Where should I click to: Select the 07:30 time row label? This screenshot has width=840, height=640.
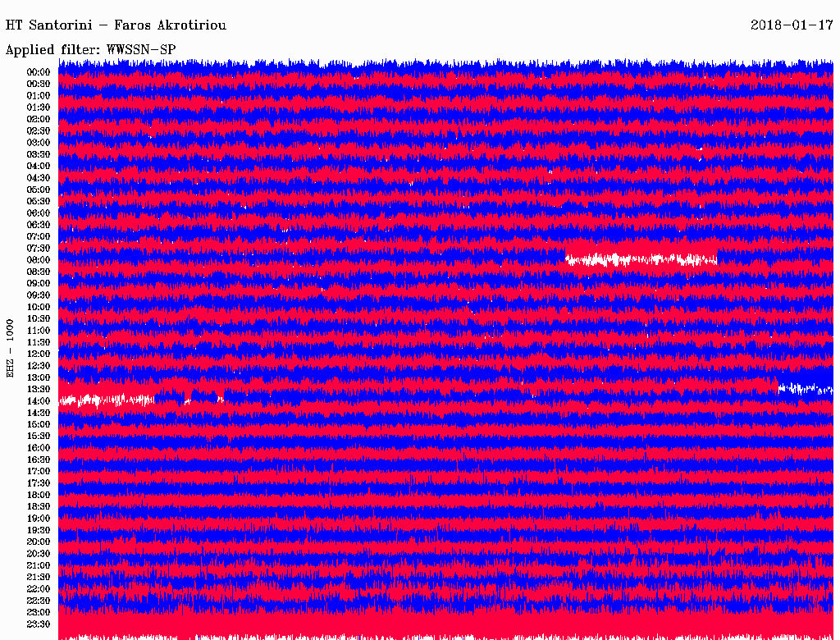[39, 249]
